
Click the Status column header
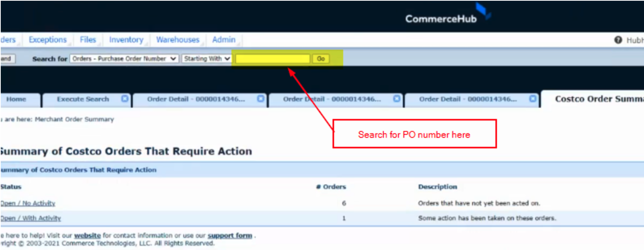pyautogui.click(x=11, y=187)
